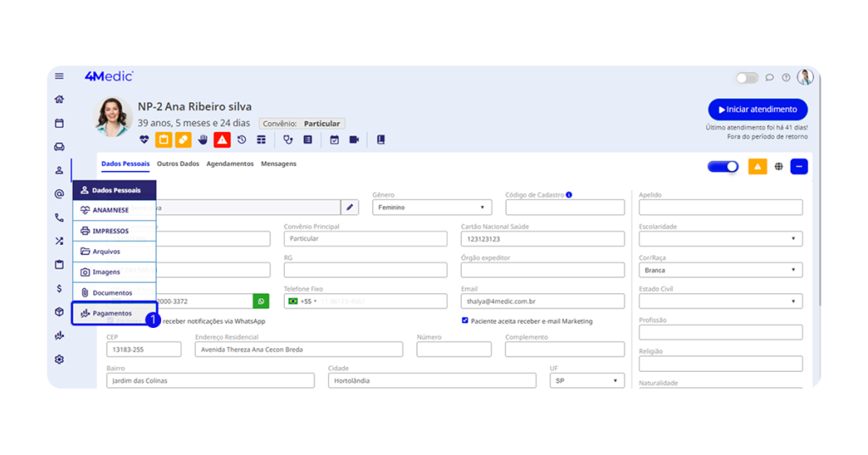Click the blue more options button
Image resolution: width=868 pixels, height=455 pixels.
(x=798, y=167)
